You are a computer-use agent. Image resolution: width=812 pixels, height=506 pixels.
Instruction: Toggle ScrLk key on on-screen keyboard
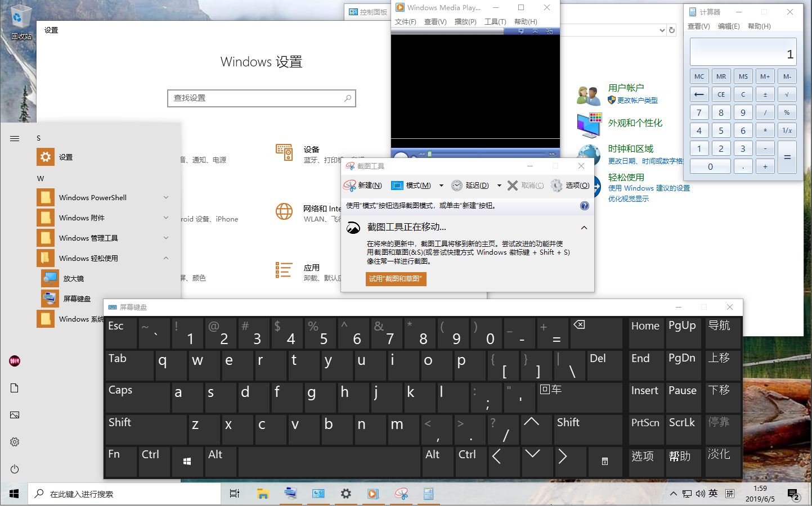(x=683, y=430)
